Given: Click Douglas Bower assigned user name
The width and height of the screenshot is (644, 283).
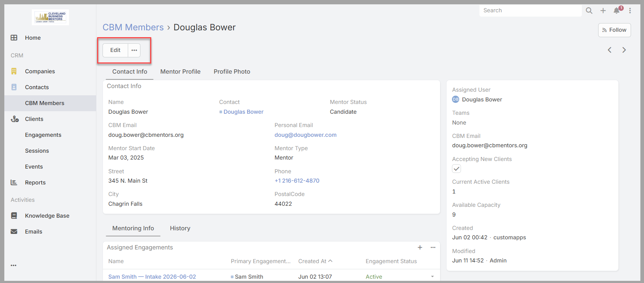Looking at the screenshot, I should click(x=482, y=100).
